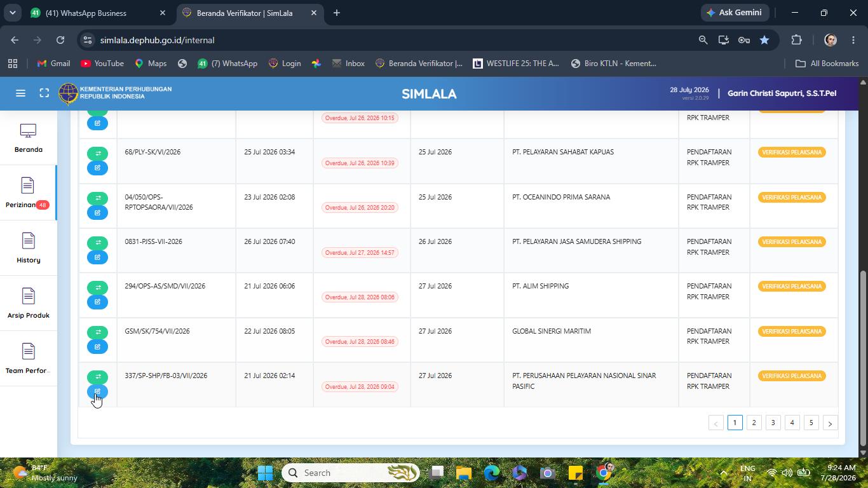Click the next page arrow in pagination
Viewport: 868px width, 488px height.
830,423
